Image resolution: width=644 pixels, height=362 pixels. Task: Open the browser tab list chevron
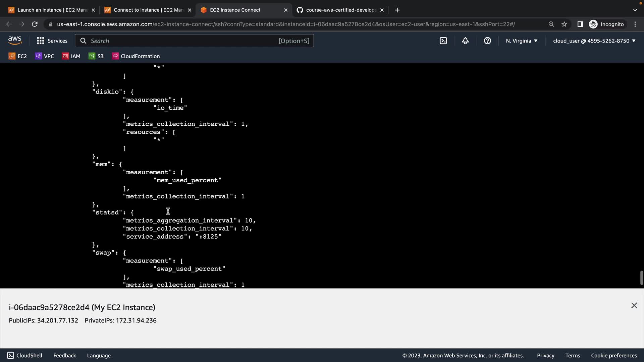click(x=635, y=10)
